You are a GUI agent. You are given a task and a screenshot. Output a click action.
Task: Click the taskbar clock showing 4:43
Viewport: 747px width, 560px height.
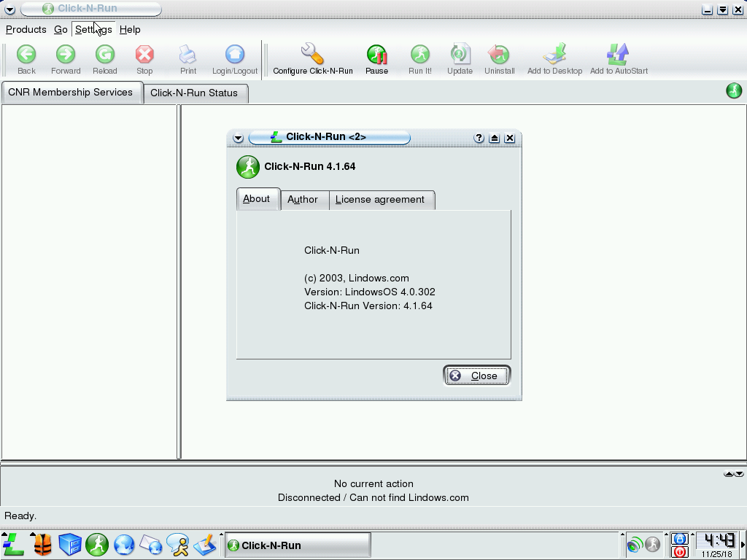click(719, 540)
